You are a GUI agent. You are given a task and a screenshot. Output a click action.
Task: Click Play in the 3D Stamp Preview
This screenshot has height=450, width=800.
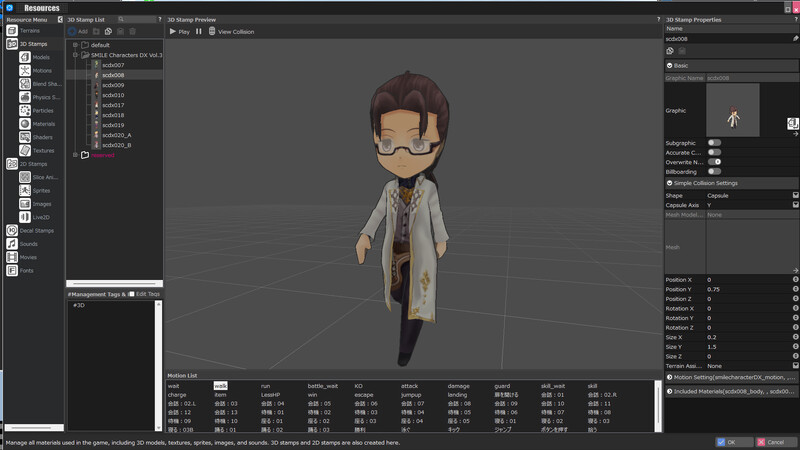click(180, 32)
